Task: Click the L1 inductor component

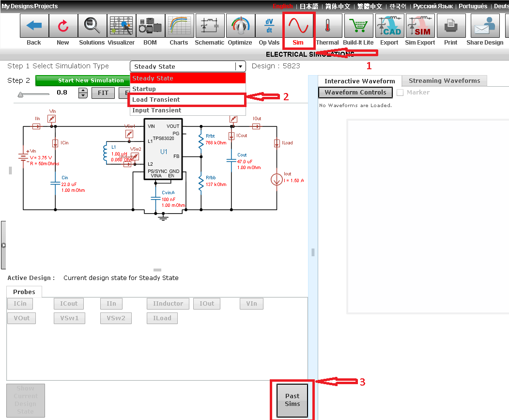Action: pyautogui.click(x=105, y=153)
